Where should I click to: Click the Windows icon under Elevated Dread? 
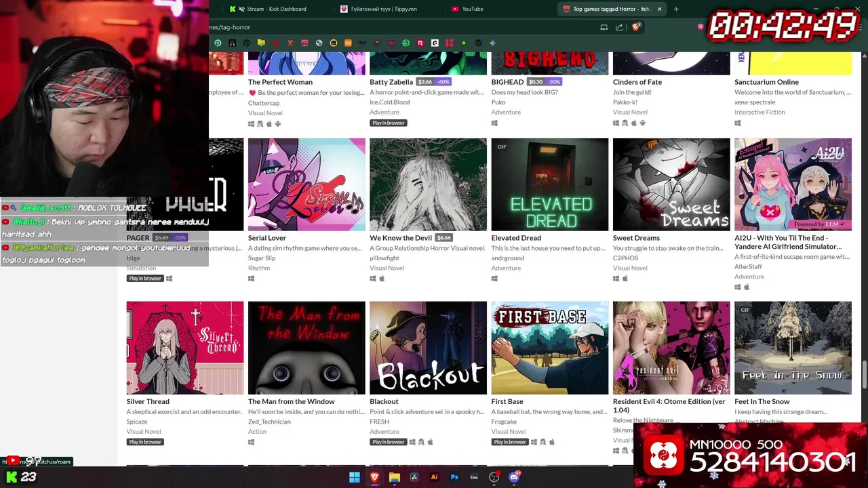click(494, 279)
